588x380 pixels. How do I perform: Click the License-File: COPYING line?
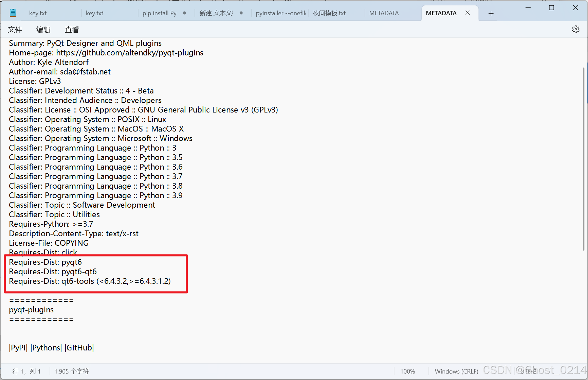click(x=49, y=243)
